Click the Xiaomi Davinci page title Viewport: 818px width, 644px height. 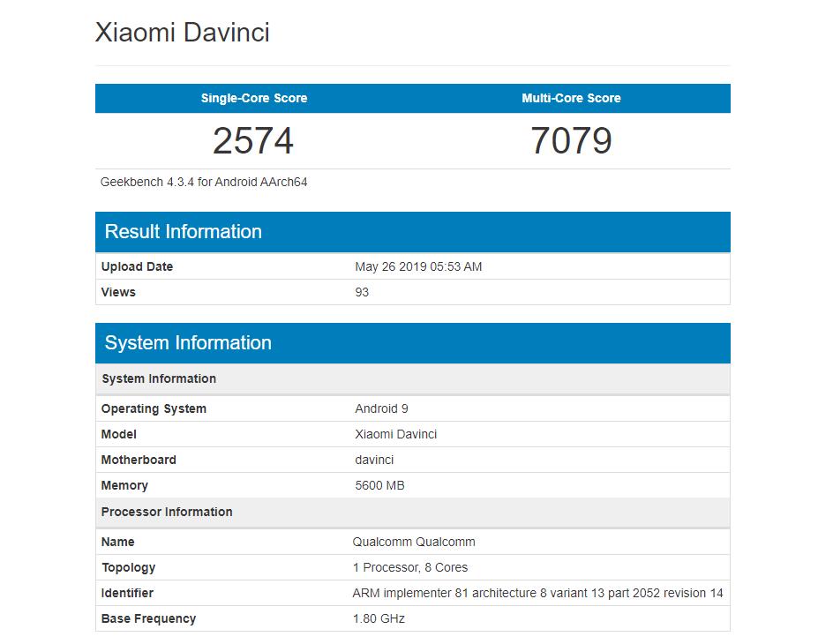click(x=182, y=33)
